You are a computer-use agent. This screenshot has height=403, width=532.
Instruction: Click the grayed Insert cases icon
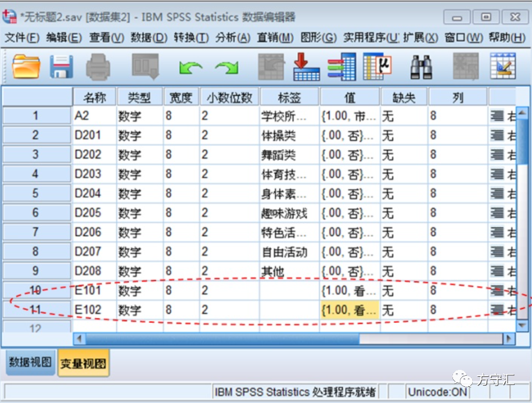point(466,66)
